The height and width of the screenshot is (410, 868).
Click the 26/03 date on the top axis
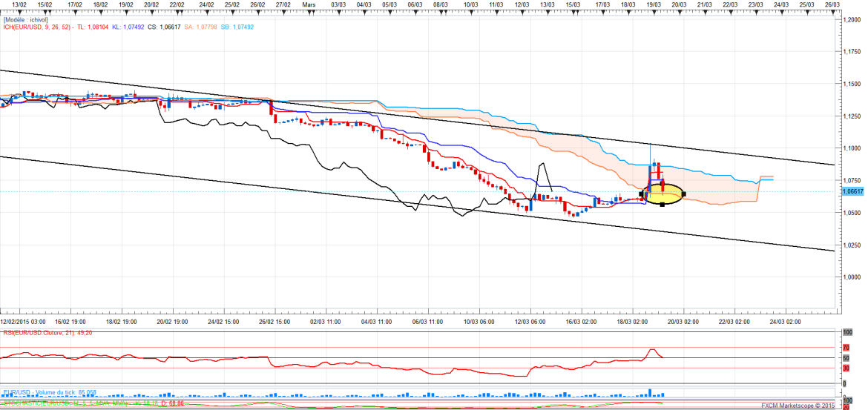[832, 4]
